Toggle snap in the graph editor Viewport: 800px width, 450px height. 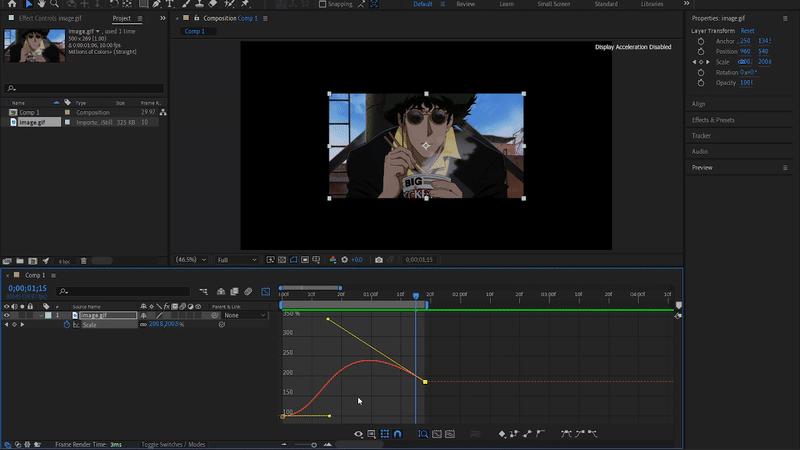pyautogui.click(x=397, y=434)
